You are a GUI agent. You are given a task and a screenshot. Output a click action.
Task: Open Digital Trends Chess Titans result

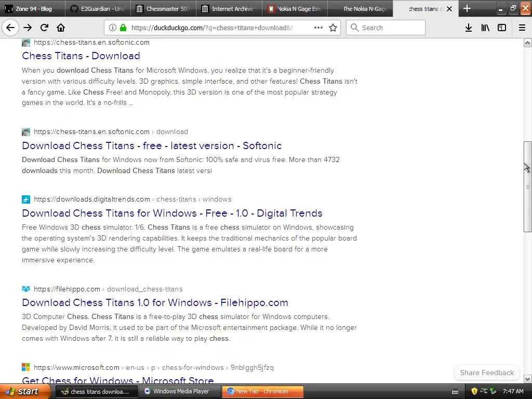click(x=172, y=213)
